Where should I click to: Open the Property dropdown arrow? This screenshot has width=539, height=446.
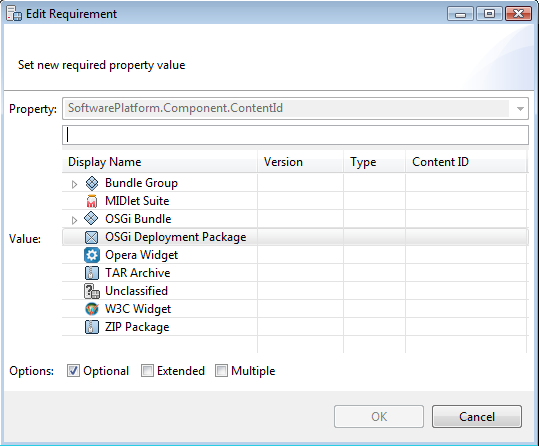coord(520,109)
